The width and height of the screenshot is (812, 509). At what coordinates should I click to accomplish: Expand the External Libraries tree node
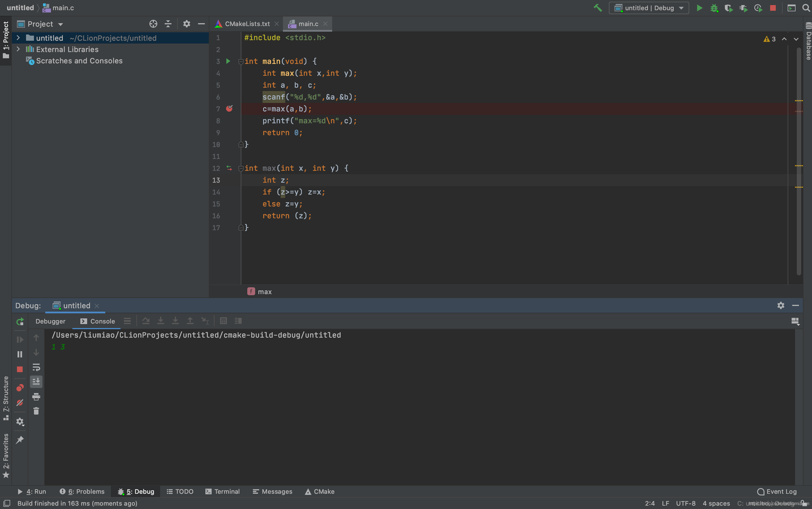point(18,49)
